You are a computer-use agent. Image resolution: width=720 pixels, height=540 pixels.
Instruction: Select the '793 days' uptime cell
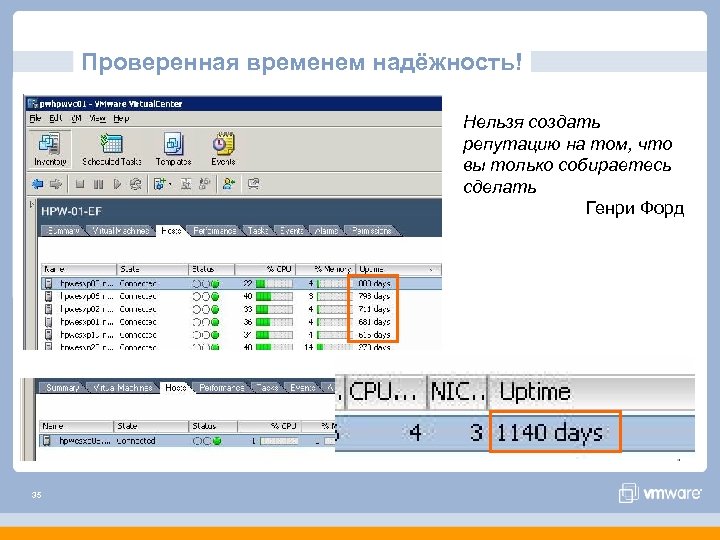point(374,296)
